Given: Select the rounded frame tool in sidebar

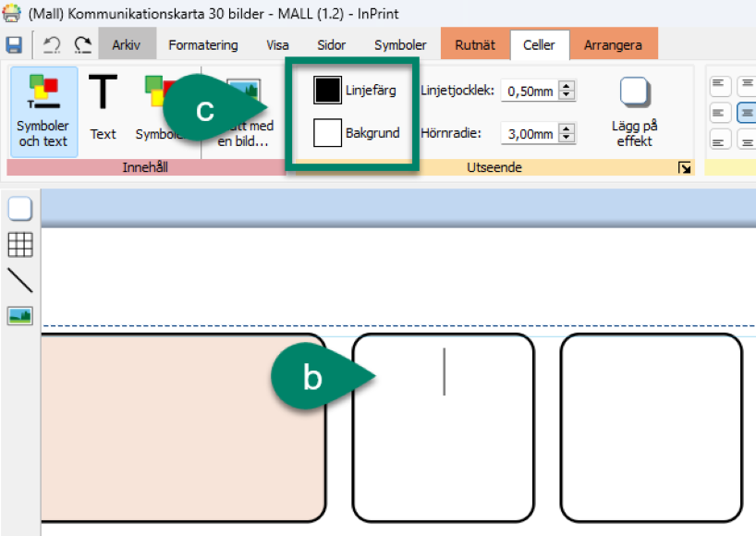Looking at the screenshot, I should pos(20,209).
